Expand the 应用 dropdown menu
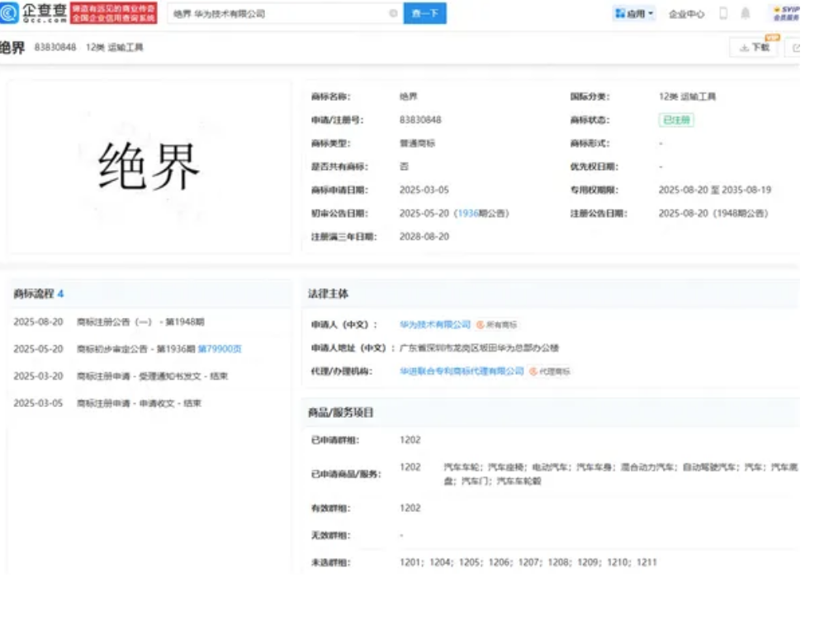The image size is (824, 644). tap(634, 13)
